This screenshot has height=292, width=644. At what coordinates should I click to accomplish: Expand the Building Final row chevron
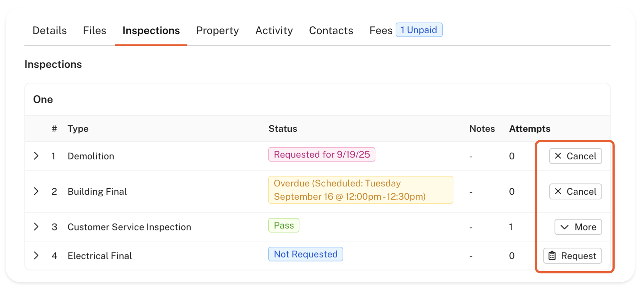[x=36, y=191]
